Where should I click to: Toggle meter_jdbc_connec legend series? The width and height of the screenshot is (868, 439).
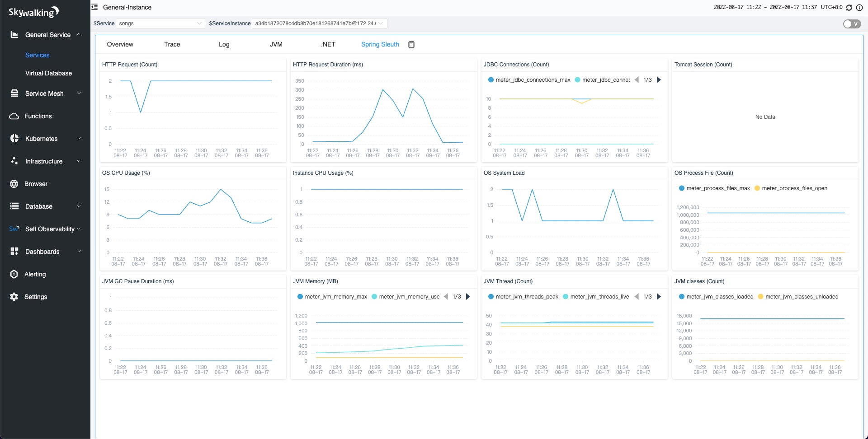point(602,80)
